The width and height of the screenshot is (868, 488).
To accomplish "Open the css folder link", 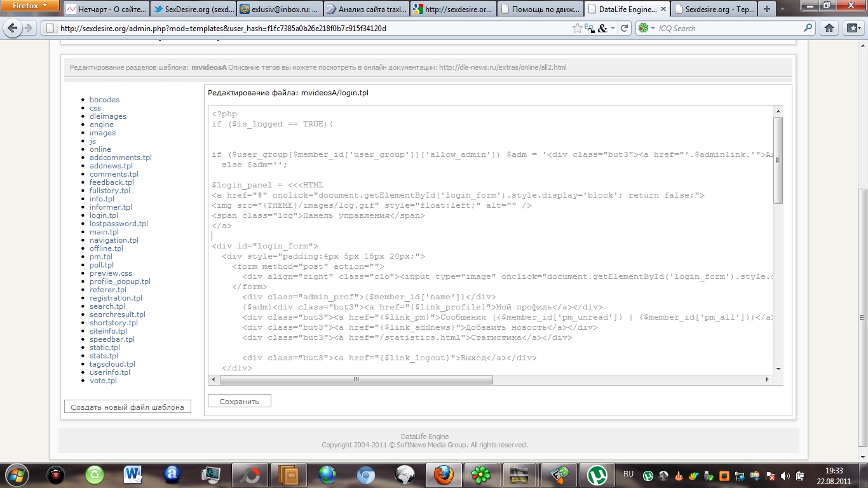I will pos(95,108).
